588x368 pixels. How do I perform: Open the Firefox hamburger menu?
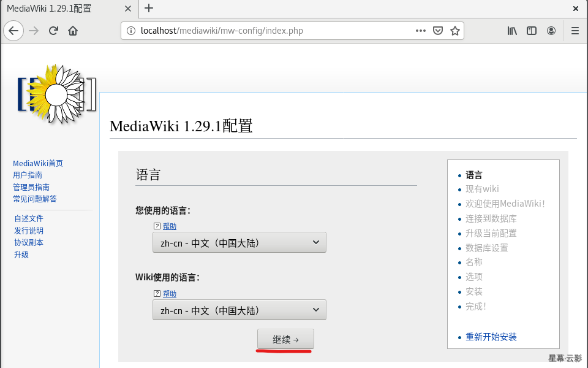pos(575,31)
